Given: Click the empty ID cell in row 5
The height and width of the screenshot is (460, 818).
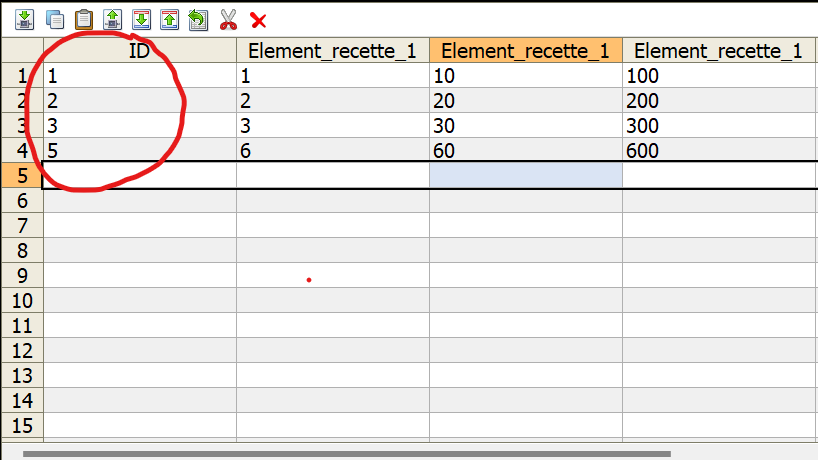Looking at the screenshot, I should point(140,175).
